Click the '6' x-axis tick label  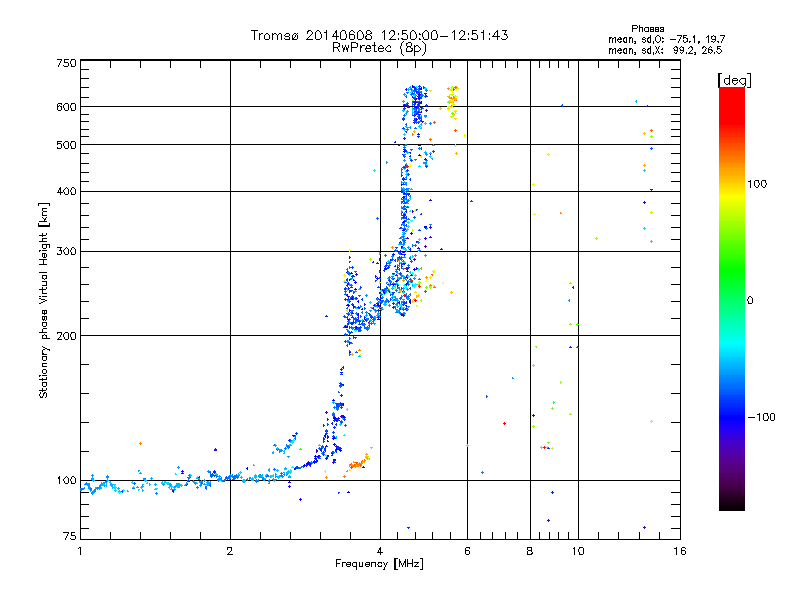(467, 551)
